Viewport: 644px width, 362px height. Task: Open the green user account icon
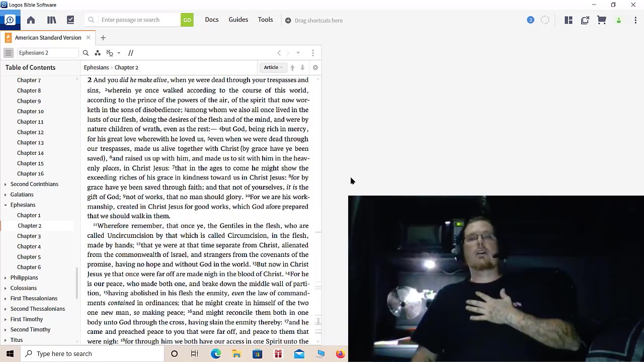(619, 21)
